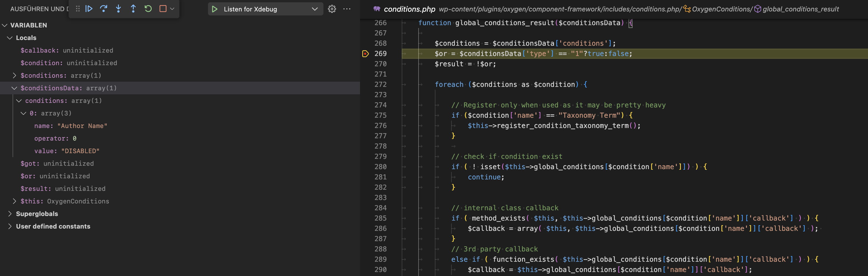Image resolution: width=868 pixels, height=276 pixels.
Task: Expand User defined constants
Action: click(x=10, y=226)
